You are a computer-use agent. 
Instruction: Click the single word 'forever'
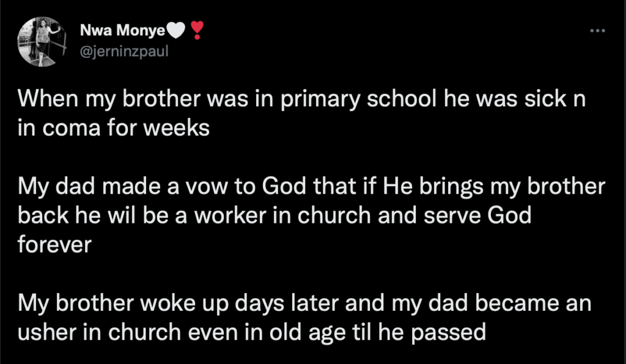pos(54,244)
